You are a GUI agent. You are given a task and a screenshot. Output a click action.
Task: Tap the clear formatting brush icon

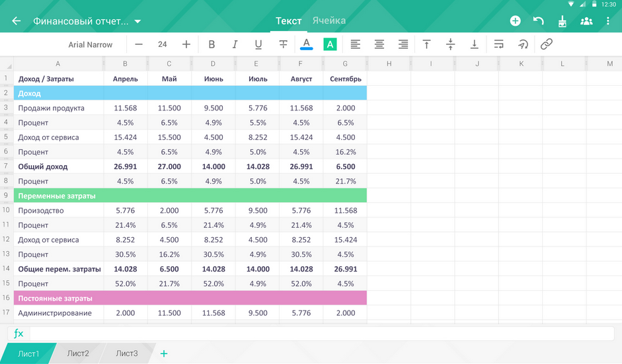tap(562, 21)
